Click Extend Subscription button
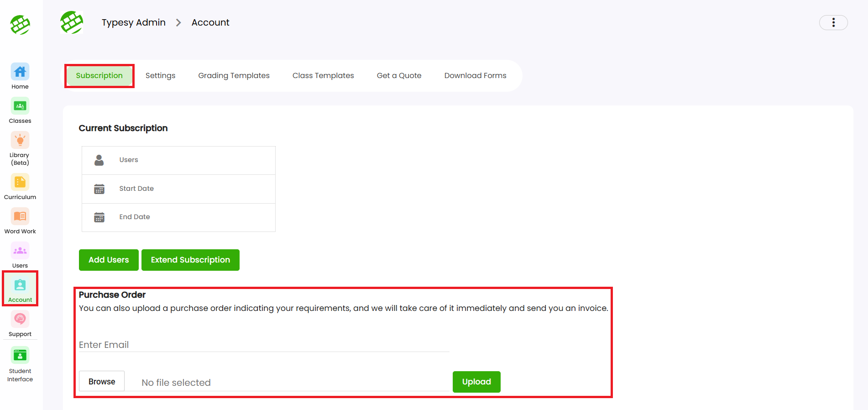The width and height of the screenshot is (868, 410). point(190,260)
